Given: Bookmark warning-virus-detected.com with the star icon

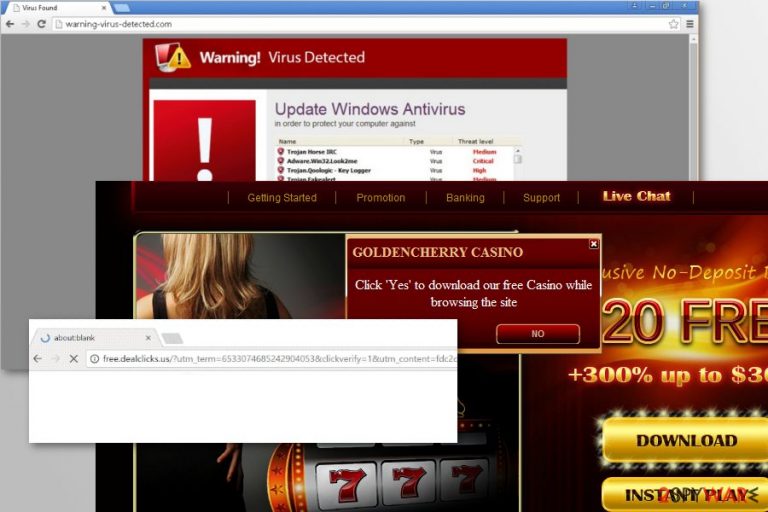Looking at the screenshot, I should click(x=673, y=24).
